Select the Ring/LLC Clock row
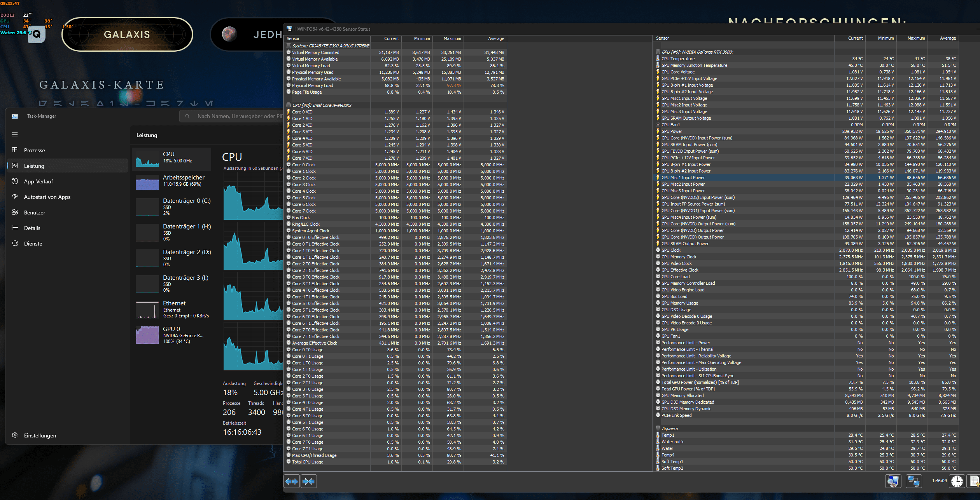Viewport: 980px width, 500px height. [x=395, y=224]
